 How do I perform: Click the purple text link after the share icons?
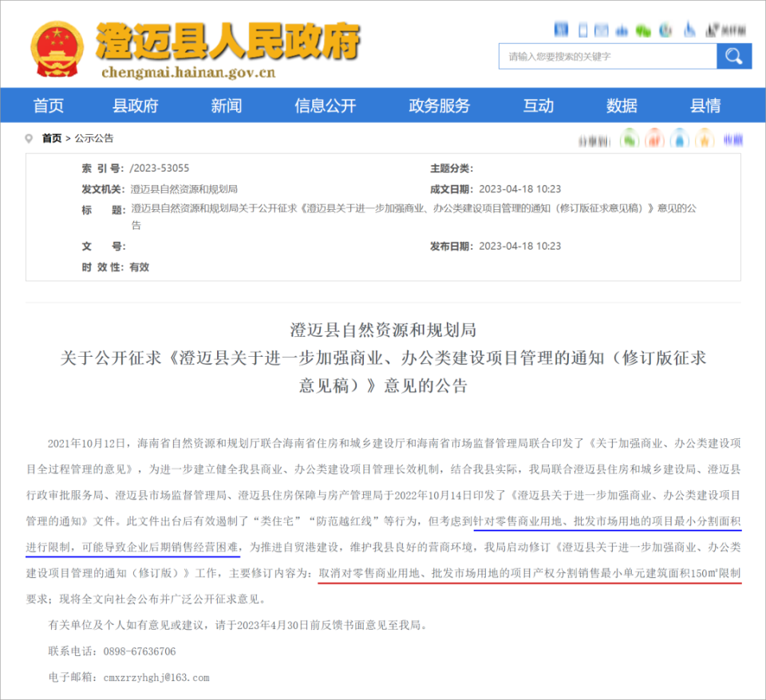point(732,140)
